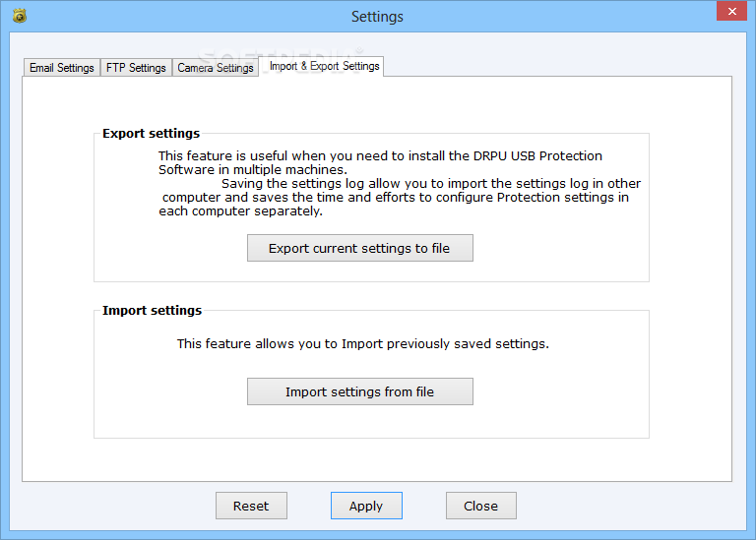Click the Close button at the bottom
Viewport: 756px width, 540px height.
(480, 506)
